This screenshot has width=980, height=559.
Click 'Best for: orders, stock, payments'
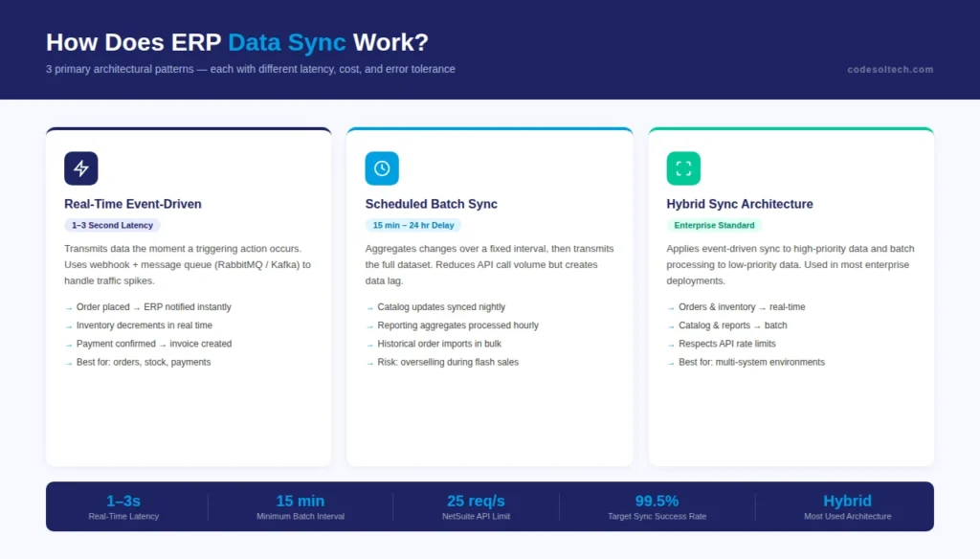click(144, 362)
